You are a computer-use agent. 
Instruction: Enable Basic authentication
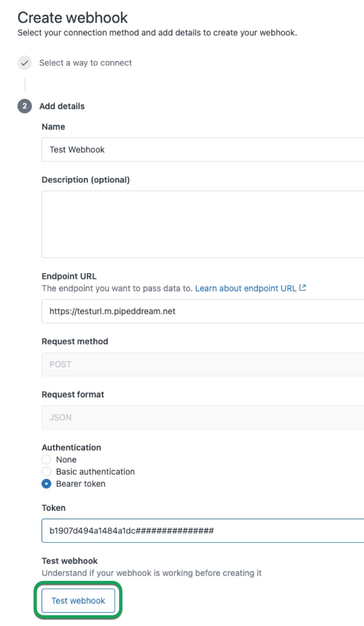46,472
